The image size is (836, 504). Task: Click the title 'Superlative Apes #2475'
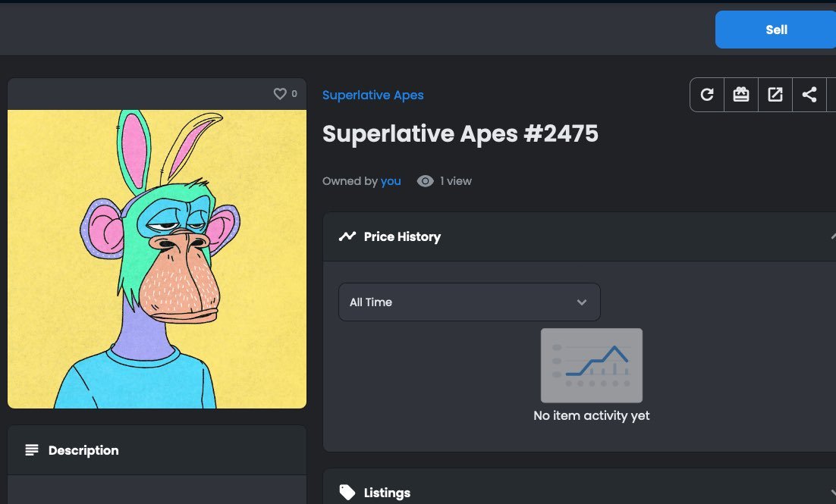click(460, 133)
